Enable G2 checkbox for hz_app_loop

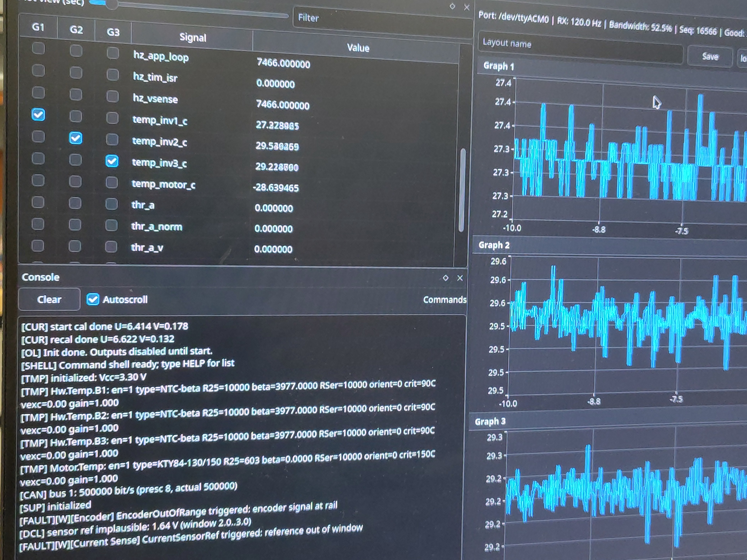[76, 51]
